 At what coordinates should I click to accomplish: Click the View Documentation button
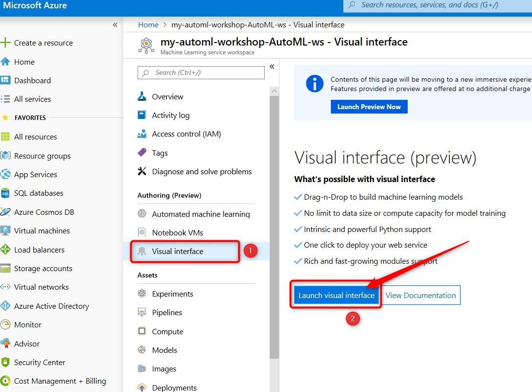[x=421, y=295]
